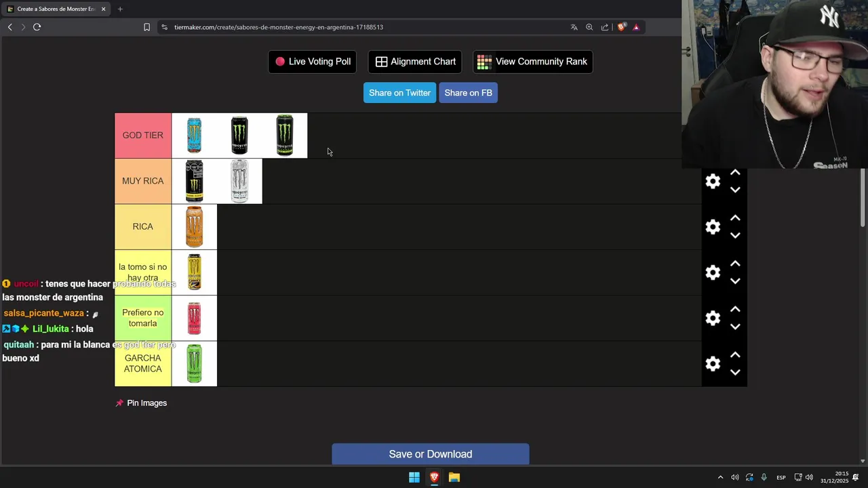View Community Rank
Image resolution: width=868 pixels, height=488 pixels.
(533, 62)
